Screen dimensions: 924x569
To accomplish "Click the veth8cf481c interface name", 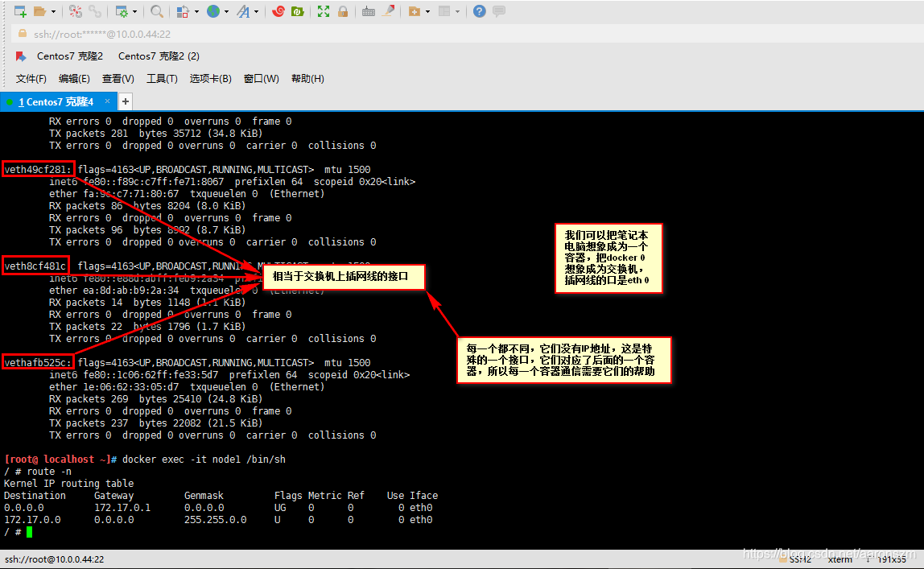I will click(x=35, y=266).
